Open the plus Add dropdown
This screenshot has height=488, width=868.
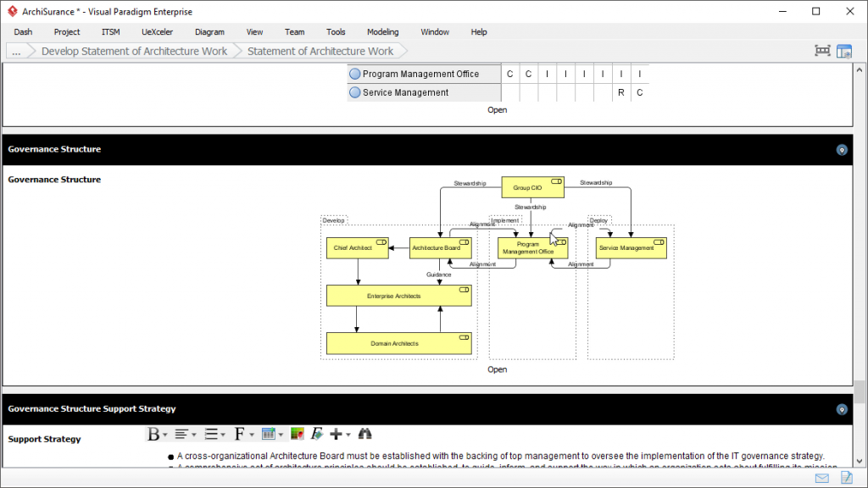[340, 434]
